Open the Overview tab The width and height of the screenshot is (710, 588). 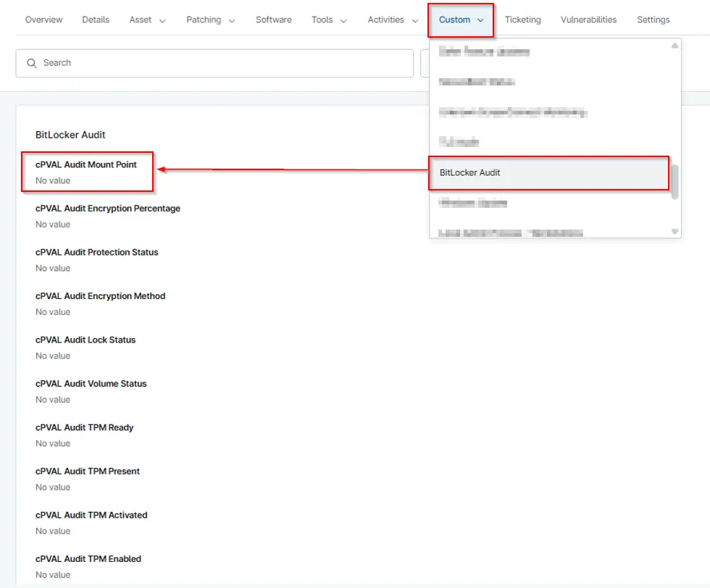[44, 20]
